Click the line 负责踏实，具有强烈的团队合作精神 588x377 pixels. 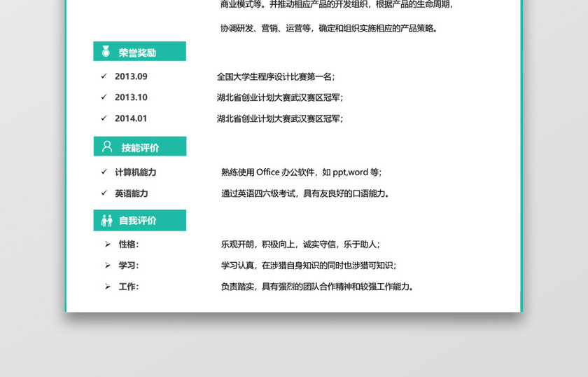pyautogui.click(x=317, y=287)
